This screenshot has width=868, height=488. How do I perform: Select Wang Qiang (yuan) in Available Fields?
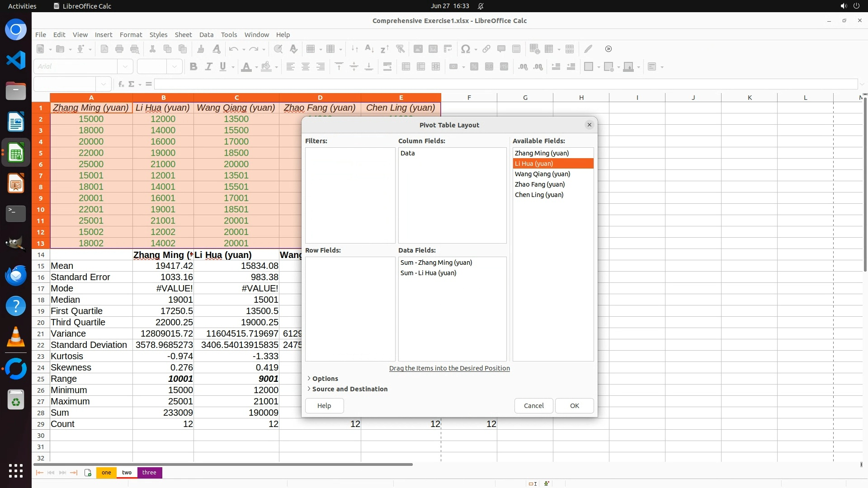pos(542,174)
